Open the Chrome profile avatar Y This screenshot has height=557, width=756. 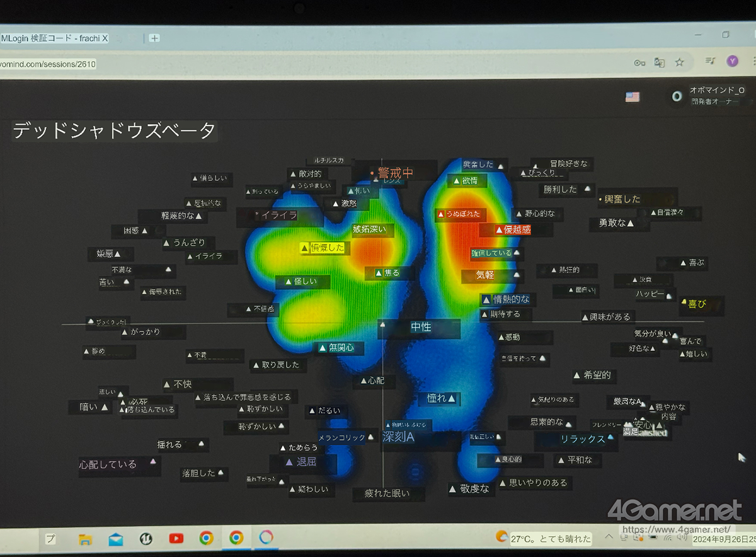tap(732, 60)
